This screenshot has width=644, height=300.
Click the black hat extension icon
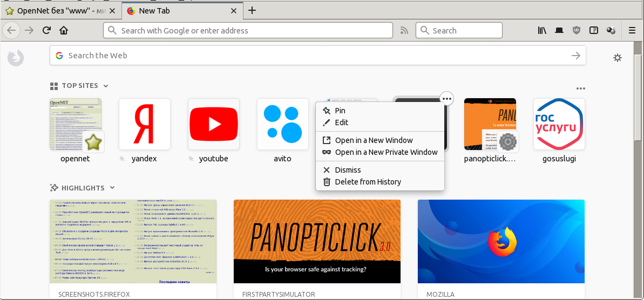point(559,30)
